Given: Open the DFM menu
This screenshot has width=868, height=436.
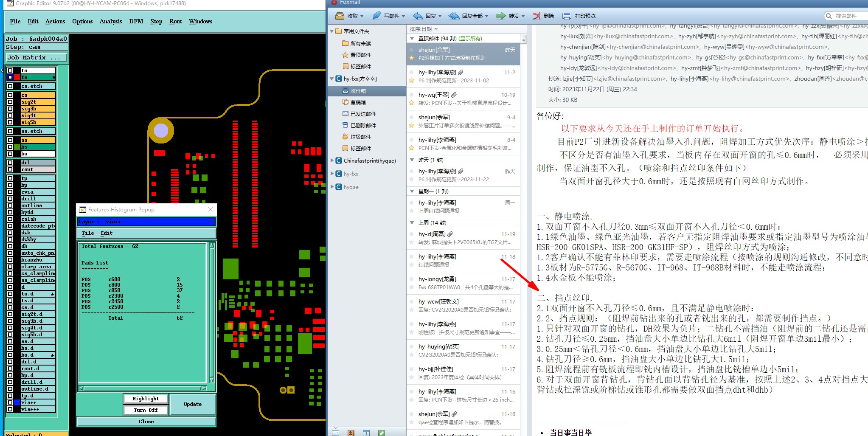Looking at the screenshot, I should click(x=136, y=21).
